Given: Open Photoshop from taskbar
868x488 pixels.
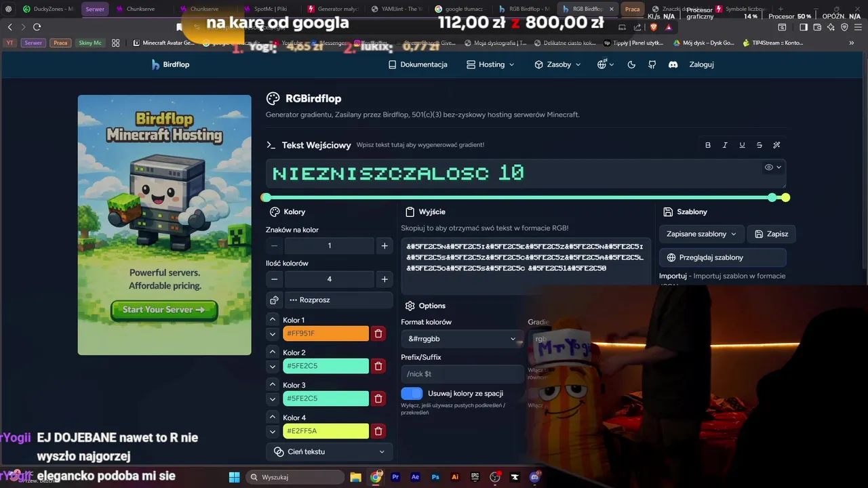Looking at the screenshot, I should click(435, 477).
